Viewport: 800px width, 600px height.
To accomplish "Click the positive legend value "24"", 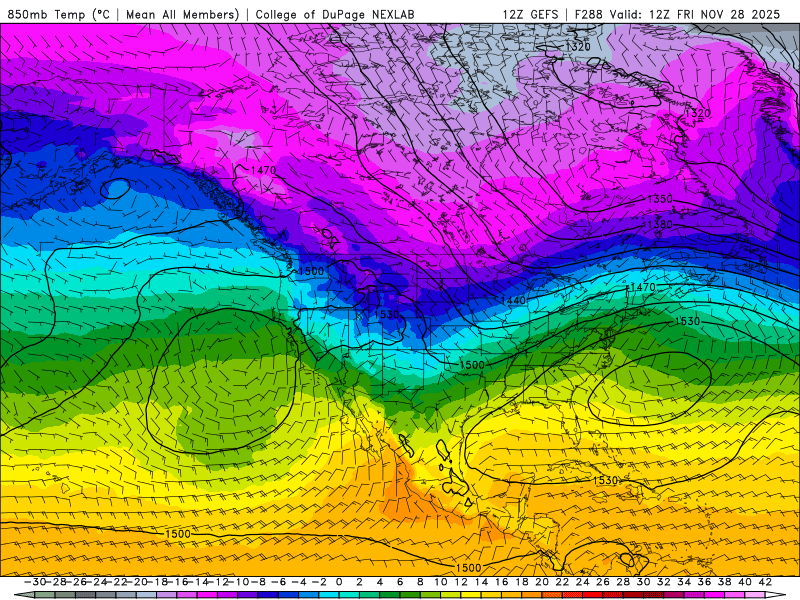I will tap(583, 582).
